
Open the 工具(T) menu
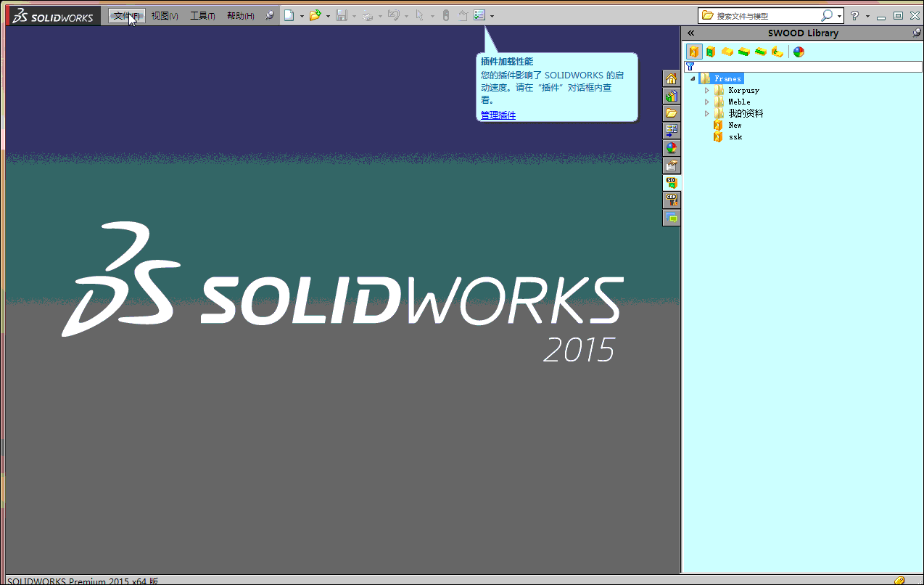(x=202, y=15)
